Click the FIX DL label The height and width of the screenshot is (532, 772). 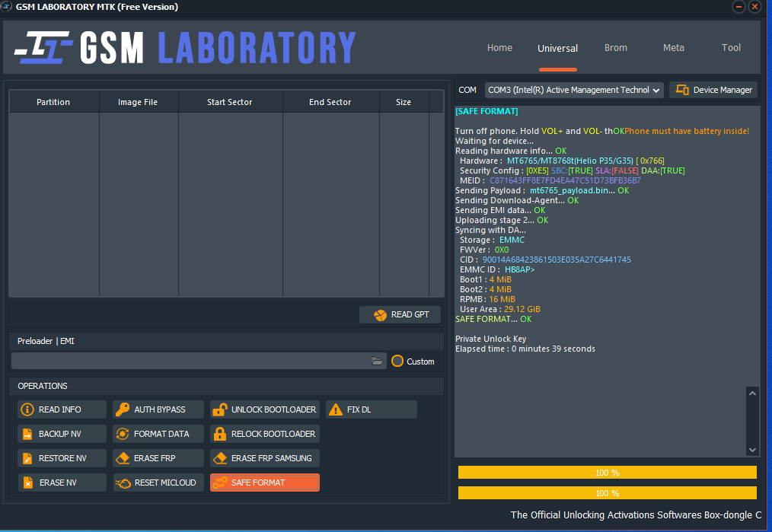click(359, 409)
